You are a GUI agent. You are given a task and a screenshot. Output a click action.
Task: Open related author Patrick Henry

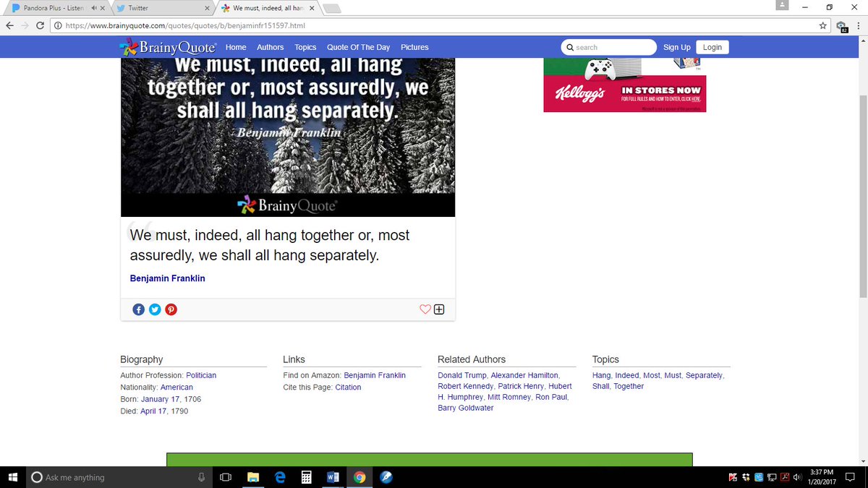coord(520,386)
